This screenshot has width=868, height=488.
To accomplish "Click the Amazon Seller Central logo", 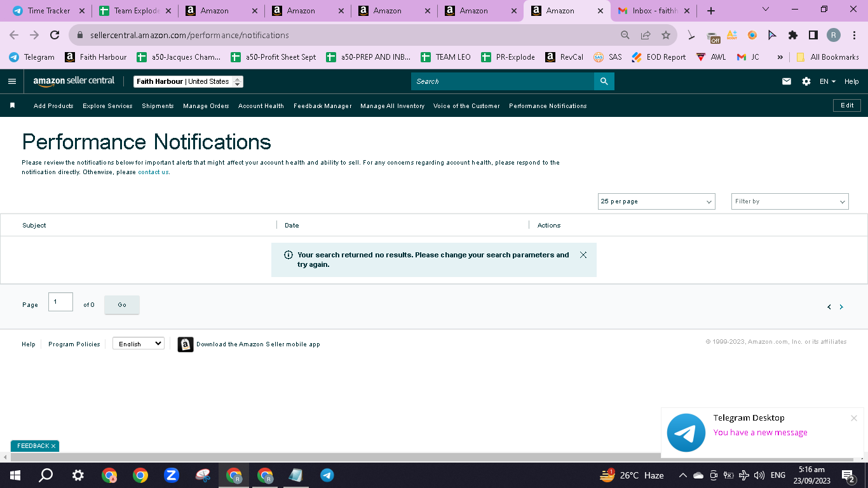I will pos(74,81).
